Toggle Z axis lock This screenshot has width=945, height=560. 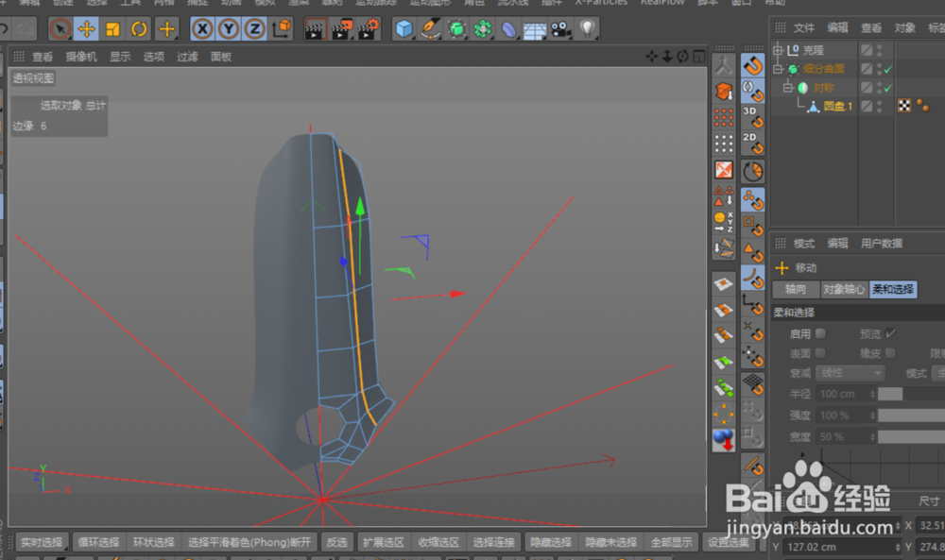tap(255, 28)
